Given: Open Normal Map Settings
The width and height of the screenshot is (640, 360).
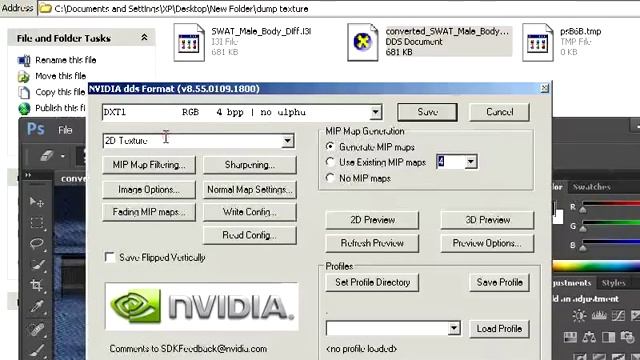Looking at the screenshot, I should pos(249,190).
